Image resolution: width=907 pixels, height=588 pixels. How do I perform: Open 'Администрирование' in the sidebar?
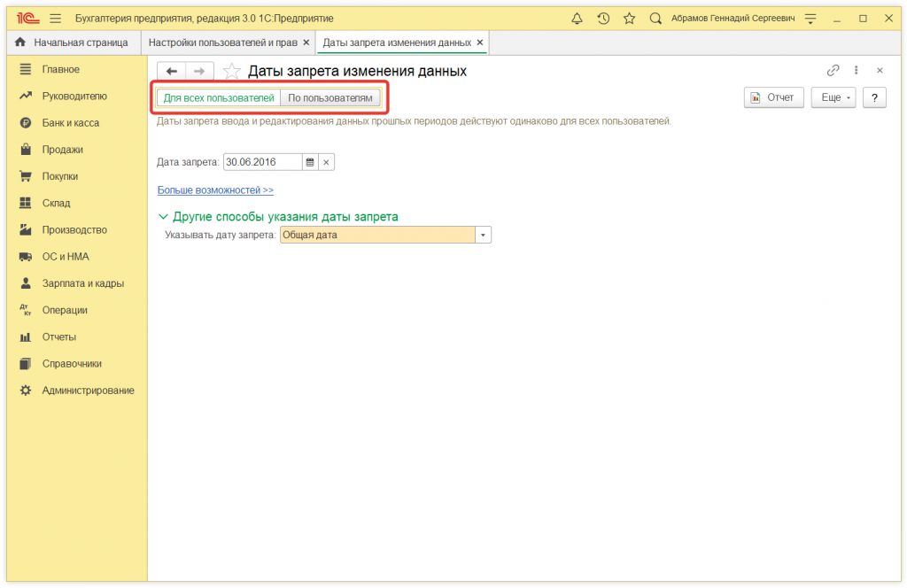[88, 391]
